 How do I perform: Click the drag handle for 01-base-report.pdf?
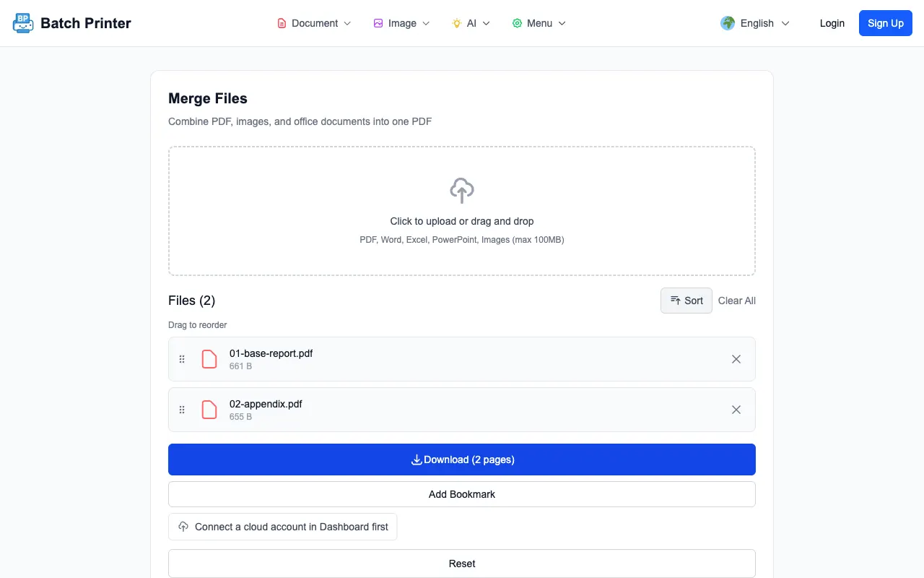(182, 359)
